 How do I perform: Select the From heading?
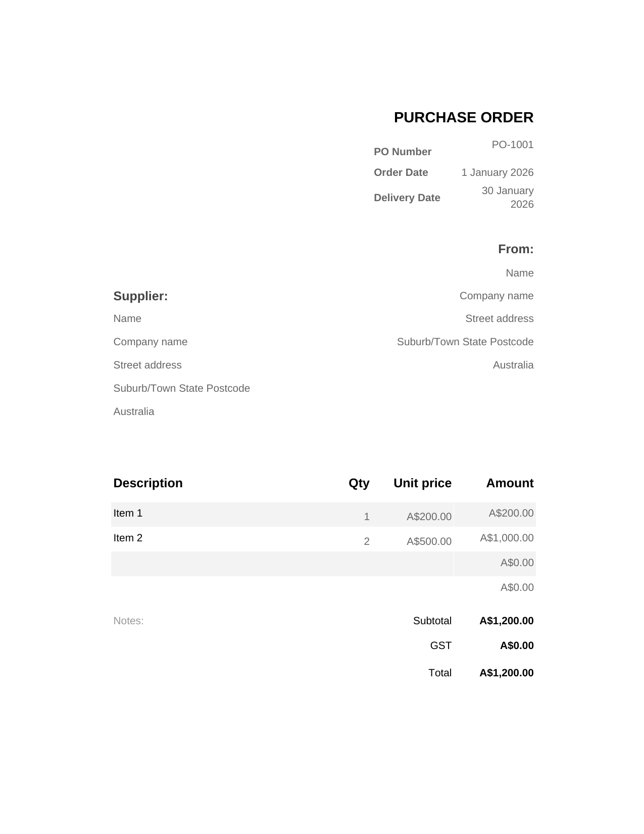click(x=516, y=249)
